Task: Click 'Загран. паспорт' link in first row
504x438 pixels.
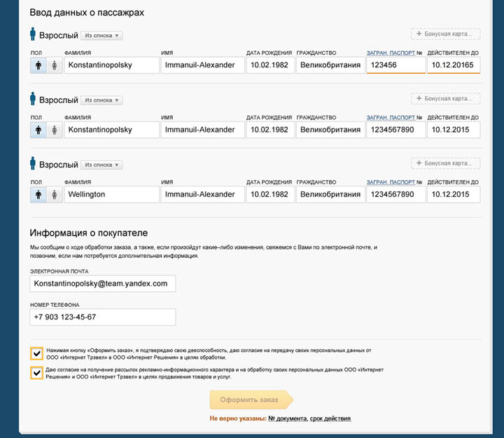Action: click(x=391, y=53)
